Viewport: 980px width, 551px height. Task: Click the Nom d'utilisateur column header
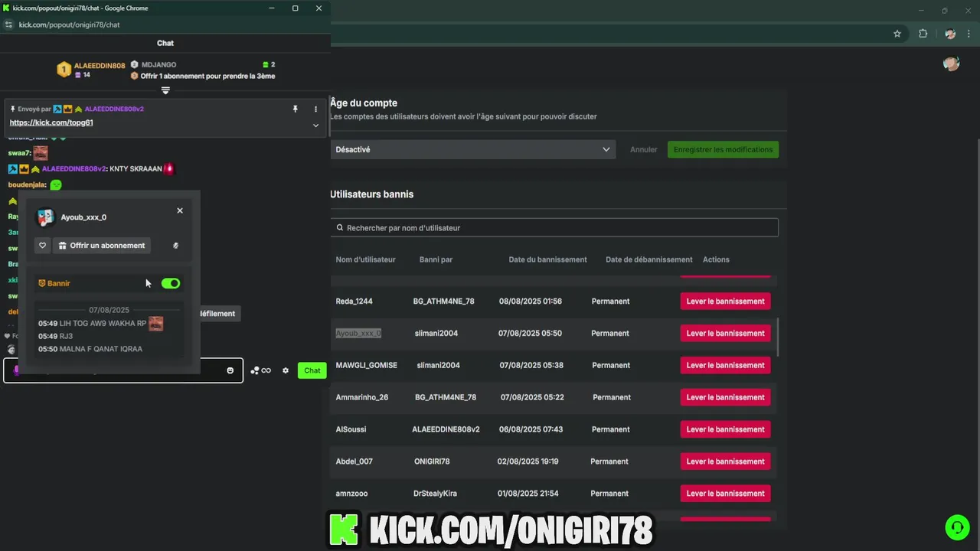point(365,259)
